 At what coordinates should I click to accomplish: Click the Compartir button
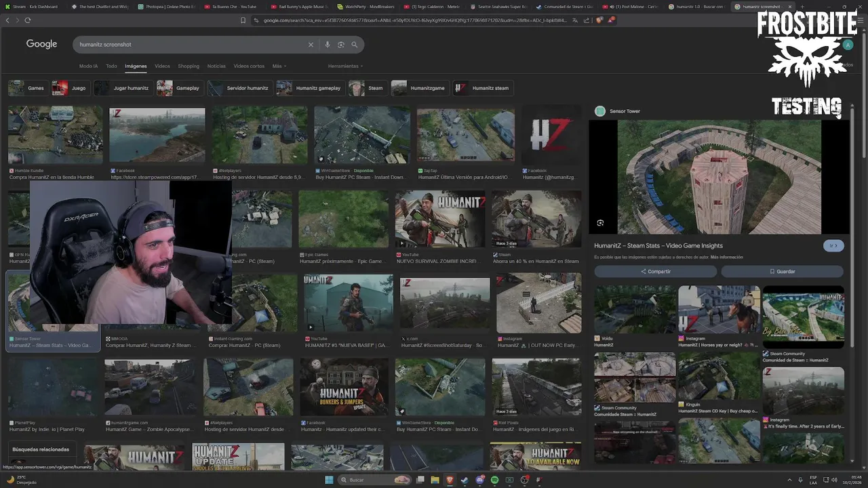coord(655,271)
